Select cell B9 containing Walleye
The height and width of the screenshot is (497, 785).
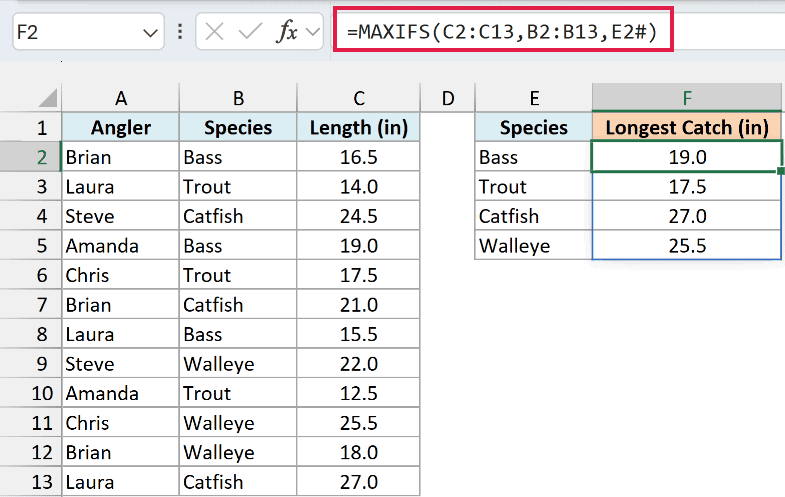coord(238,363)
